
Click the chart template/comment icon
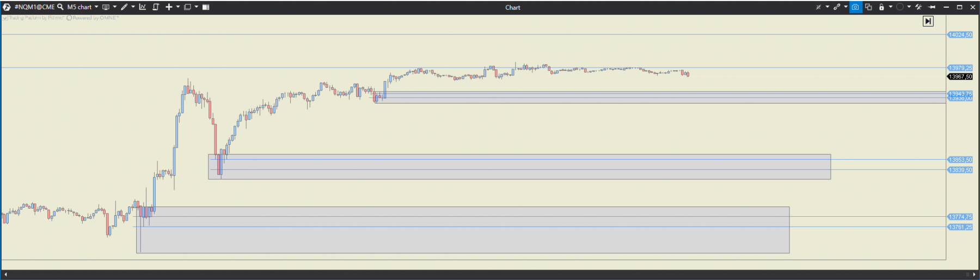(106, 7)
